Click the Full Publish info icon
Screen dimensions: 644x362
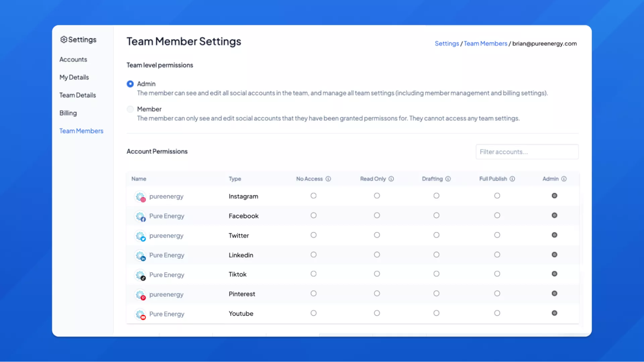(512, 179)
